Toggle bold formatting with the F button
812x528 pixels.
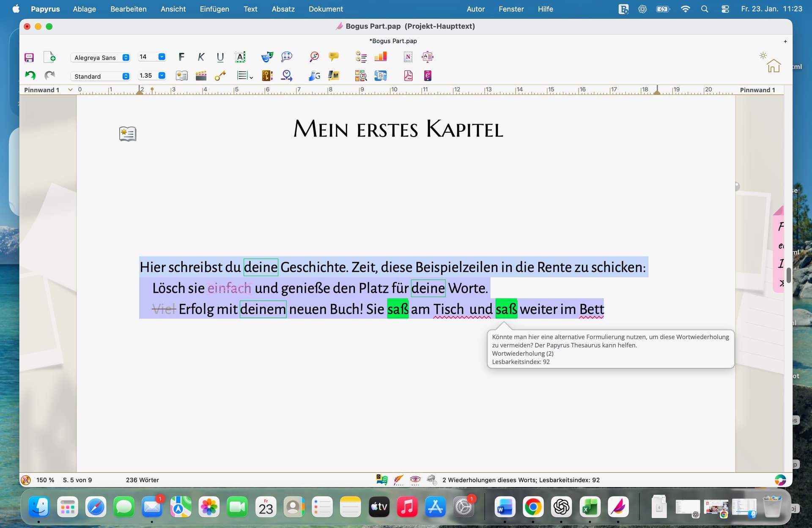tap(181, 57)
